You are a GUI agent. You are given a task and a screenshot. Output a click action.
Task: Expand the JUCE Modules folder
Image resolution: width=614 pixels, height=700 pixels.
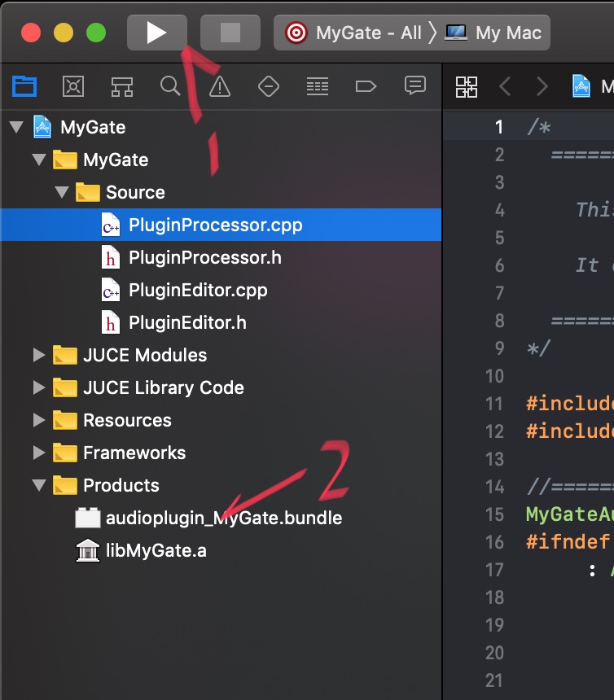38,356
